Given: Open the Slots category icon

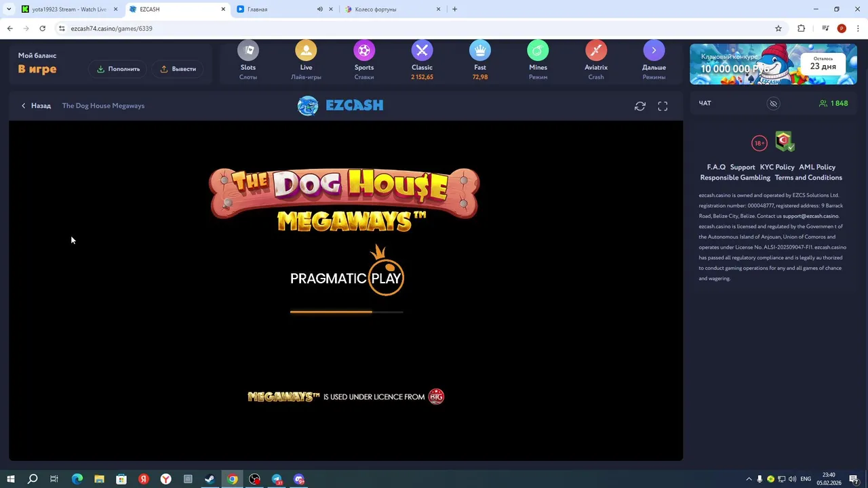Looking at the screenshot, I should 248,50.
